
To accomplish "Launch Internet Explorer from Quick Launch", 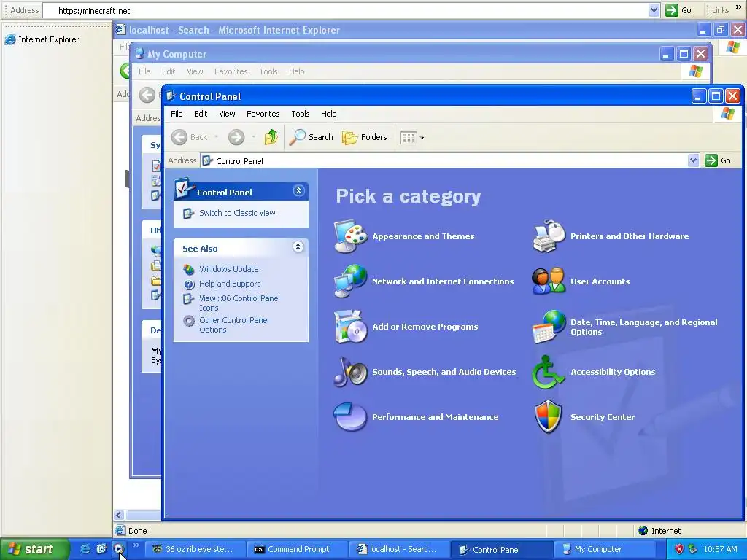I will (85, 549).
